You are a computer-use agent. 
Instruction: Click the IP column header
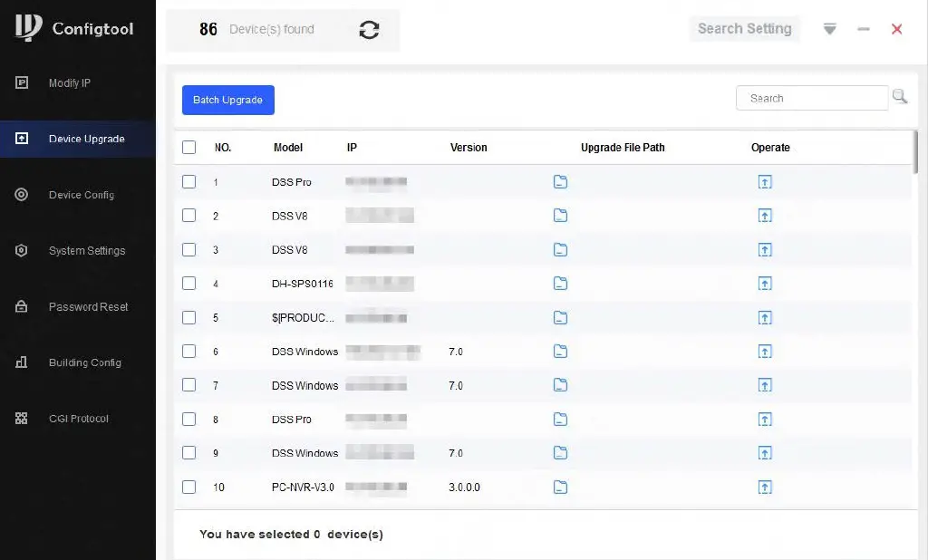click(x=352, y=148)
